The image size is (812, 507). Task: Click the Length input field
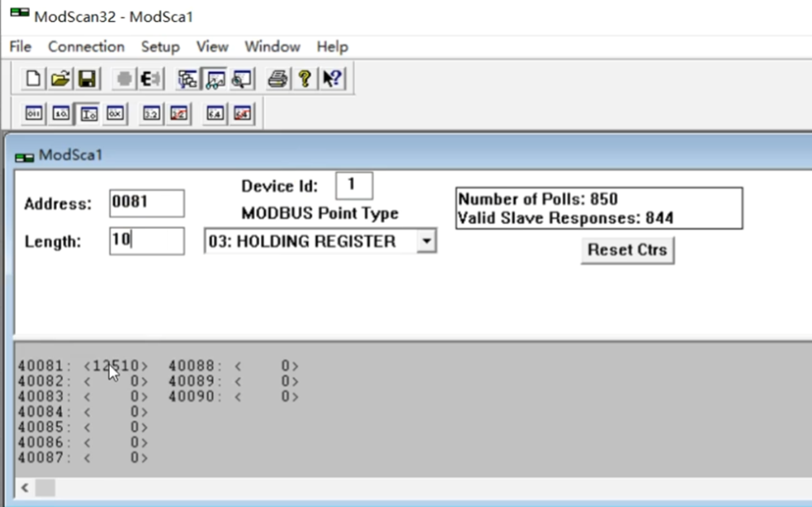[x=146, y=241]
